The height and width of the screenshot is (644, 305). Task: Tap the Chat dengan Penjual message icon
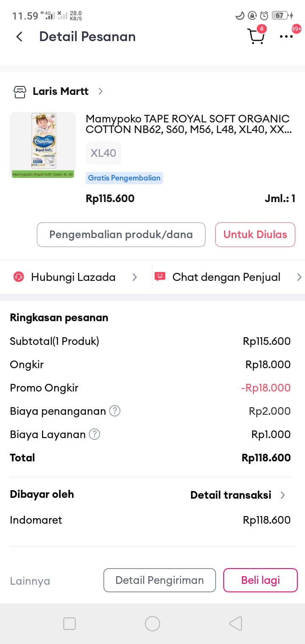coord(160,277)
